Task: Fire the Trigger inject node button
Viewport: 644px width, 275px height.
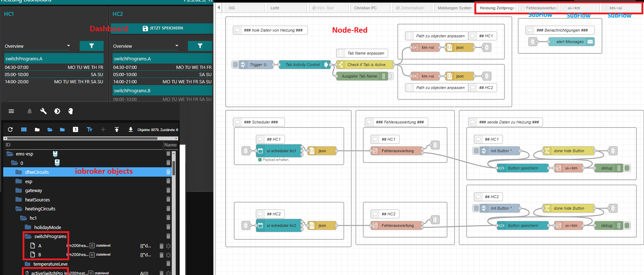Action: [235, 65]
